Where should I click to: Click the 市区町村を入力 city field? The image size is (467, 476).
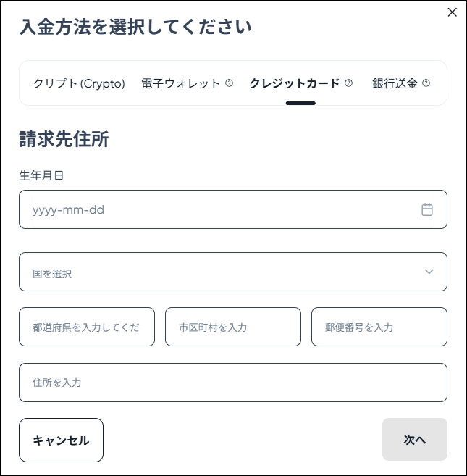tap(232, 327)
